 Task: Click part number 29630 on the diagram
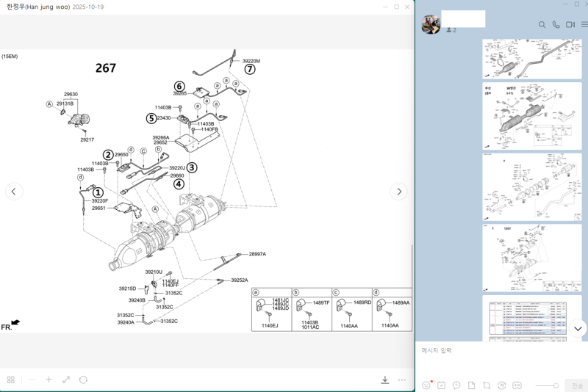71,95
